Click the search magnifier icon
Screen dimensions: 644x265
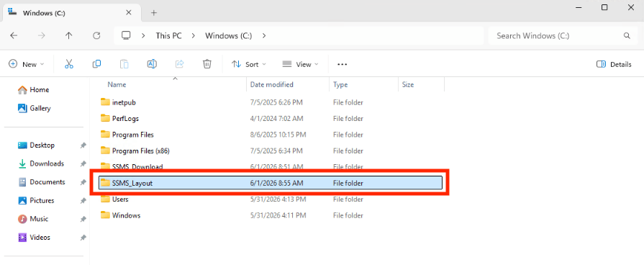click(x=627, y=36)
